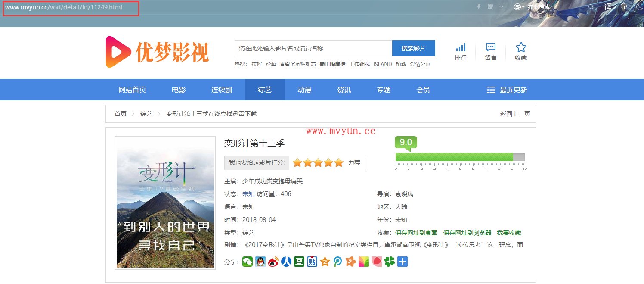Open 收藏 favorites with the star icon
This screenshot has height=284, width=644.
[x=520, y=51]
